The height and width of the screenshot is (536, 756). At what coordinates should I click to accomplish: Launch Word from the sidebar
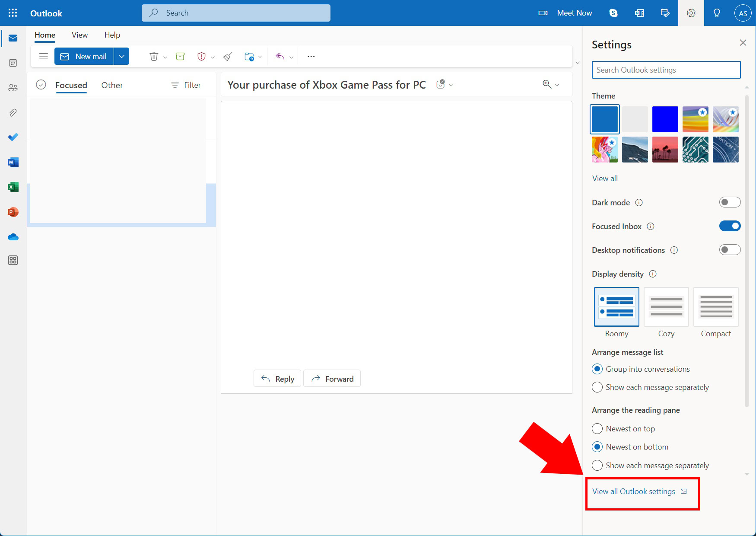tap(13, 163)
